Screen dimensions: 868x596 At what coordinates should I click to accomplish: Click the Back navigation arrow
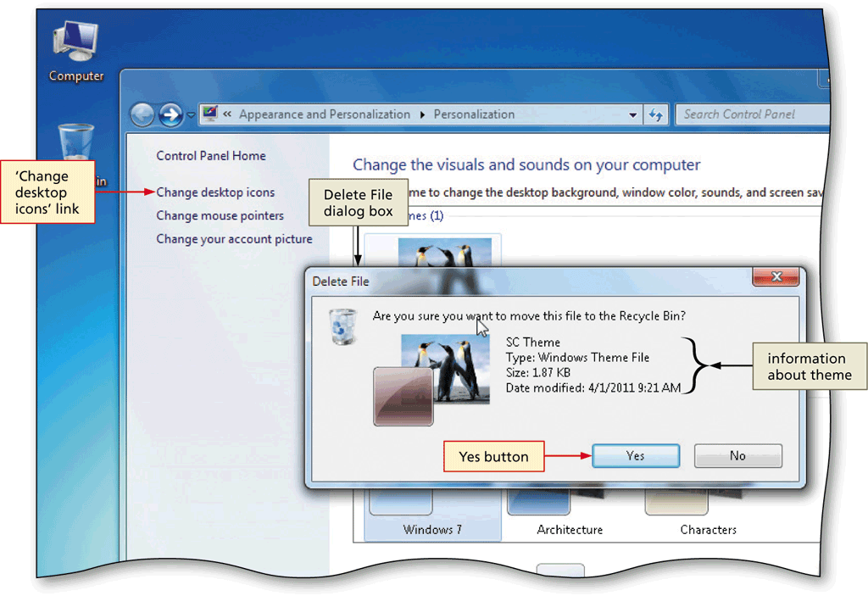(x=142, y=114)
